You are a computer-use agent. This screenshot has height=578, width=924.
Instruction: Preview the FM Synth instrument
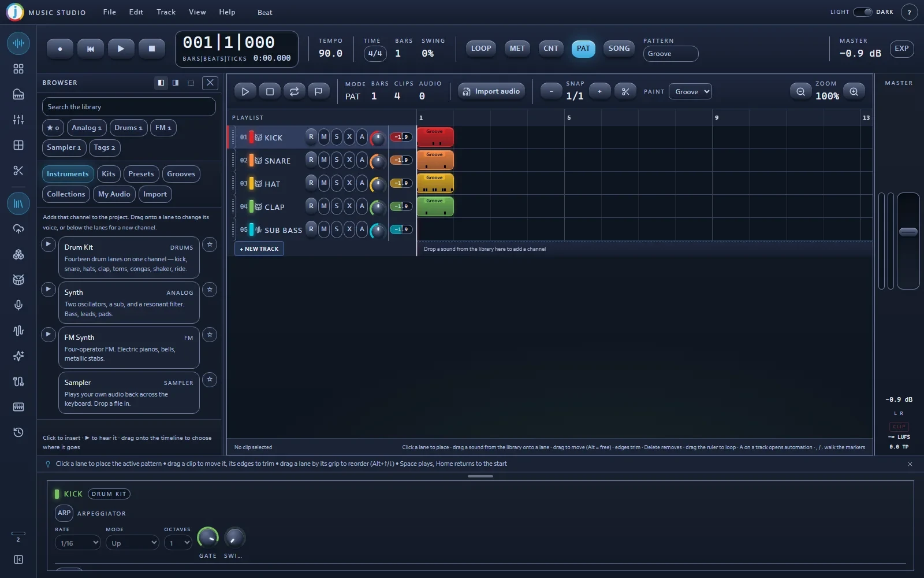click(x=49, y=335)
